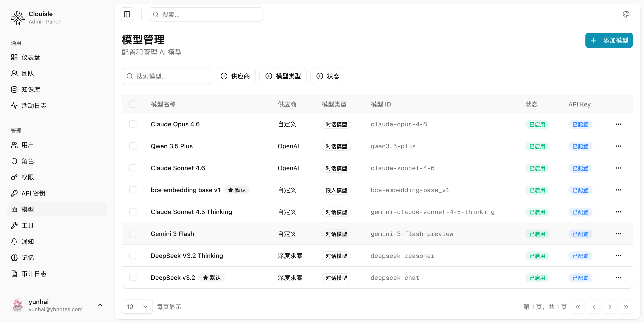
Task: Expand the yunhai user account menu
Action: coord(57,305)
